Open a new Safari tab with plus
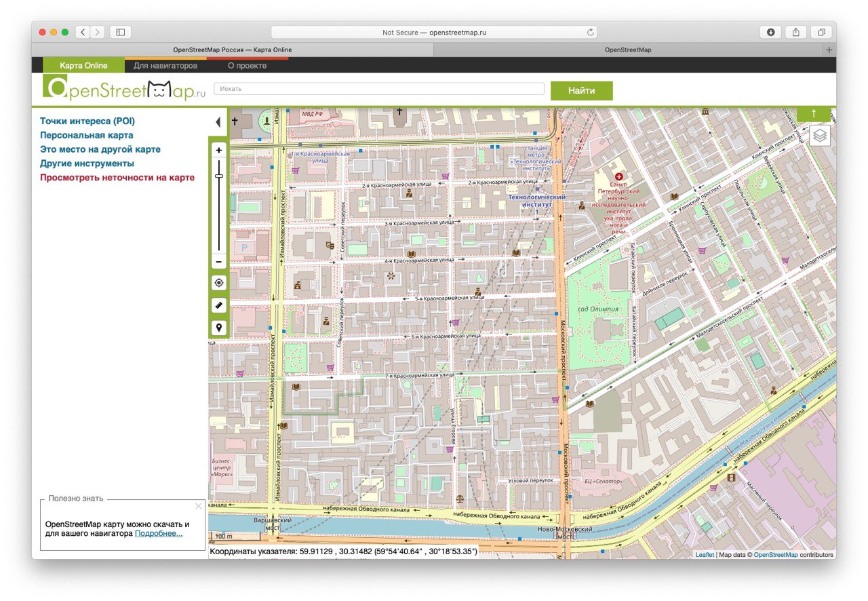This screenshot has width=868, height=601. click(829, 50)
